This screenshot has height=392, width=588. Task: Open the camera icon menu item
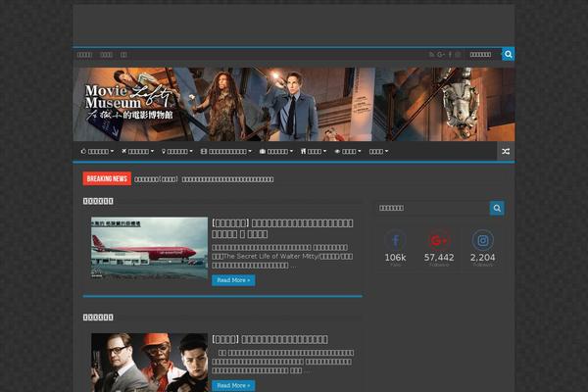pyautogui.click(x=276, y=151)
